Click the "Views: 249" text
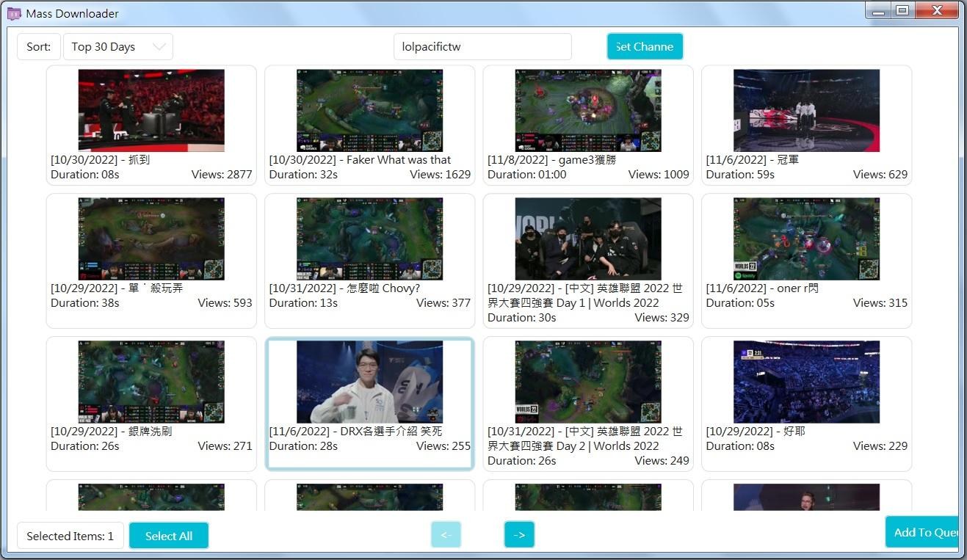Viewport: 967px width, 560px height. pos(662,461)
